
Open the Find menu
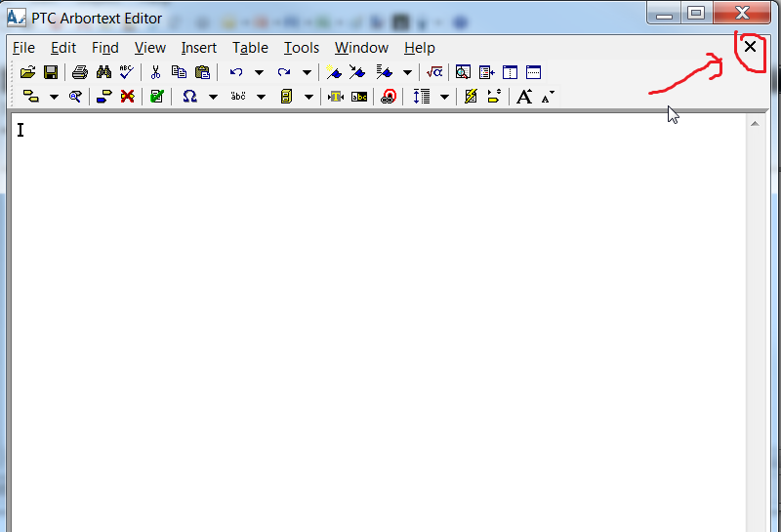click(x=105, y=48)
